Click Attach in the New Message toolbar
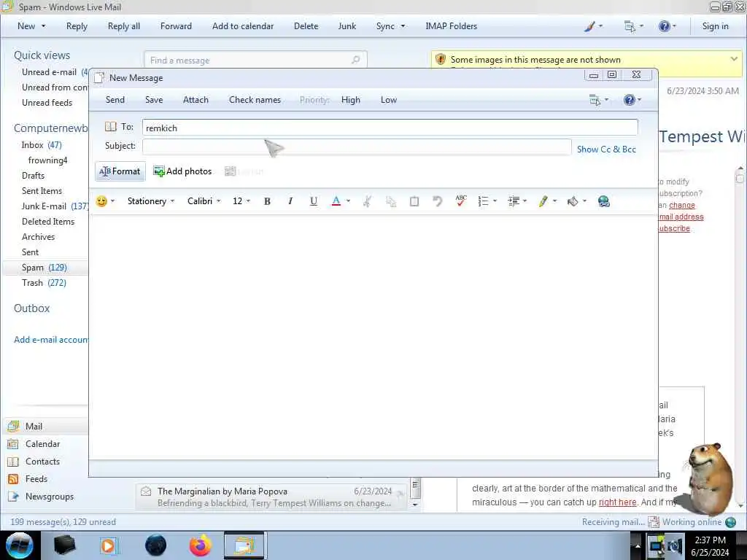The width and height of the screenshot is (747, 560). [x=196, y=99]
